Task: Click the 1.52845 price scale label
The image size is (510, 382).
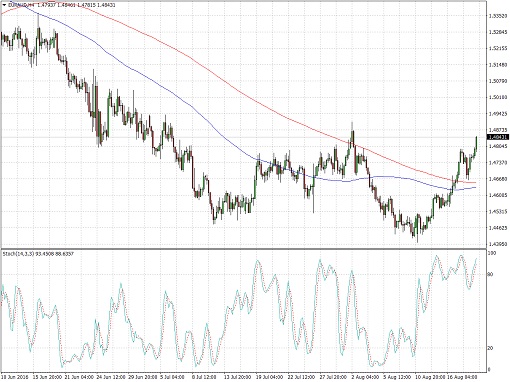Action: pos(498,32)
